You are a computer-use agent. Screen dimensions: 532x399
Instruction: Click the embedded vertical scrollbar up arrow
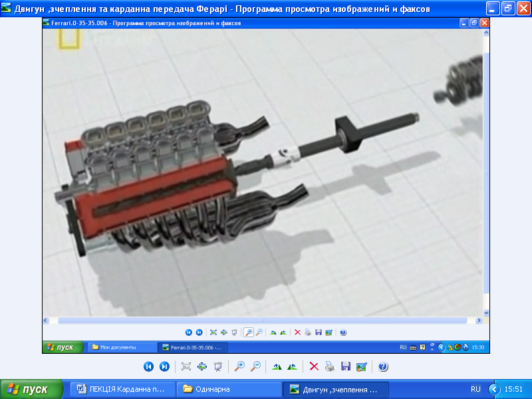tap(486, 33)
